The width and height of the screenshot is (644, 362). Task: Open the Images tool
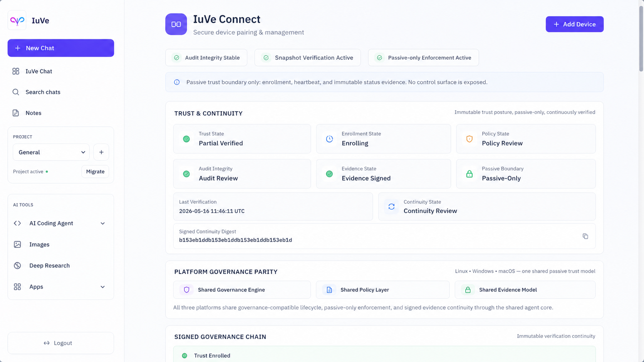(x=61, y=244)
